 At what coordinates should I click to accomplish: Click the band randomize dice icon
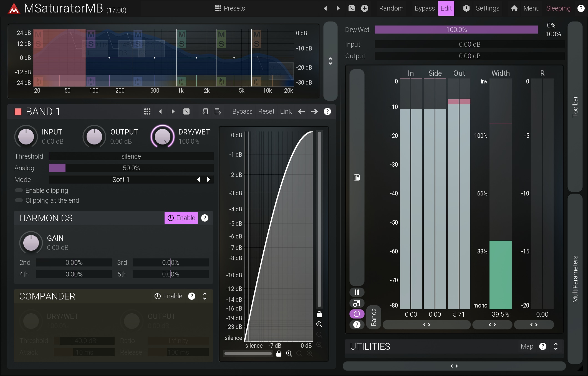[x=186, y=111]
